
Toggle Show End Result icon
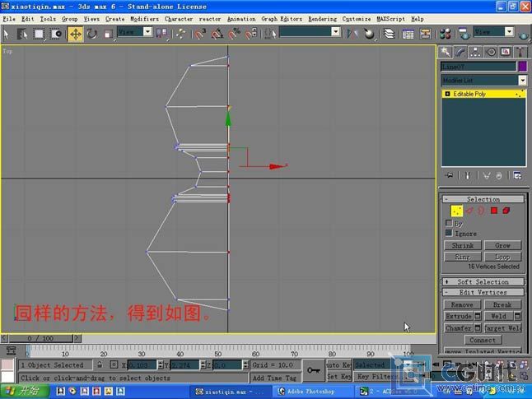(x=468, y=175)
